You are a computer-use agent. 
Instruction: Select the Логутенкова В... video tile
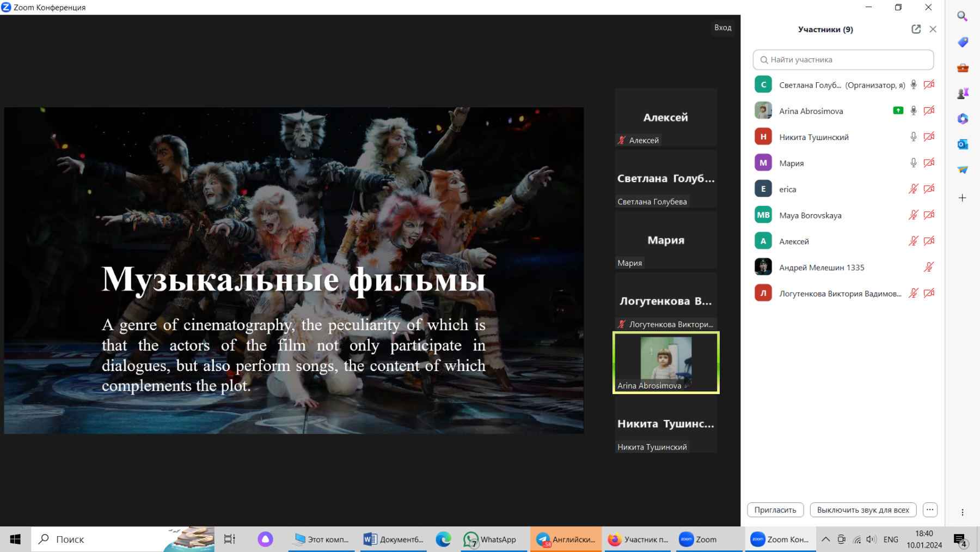(666, 301)
